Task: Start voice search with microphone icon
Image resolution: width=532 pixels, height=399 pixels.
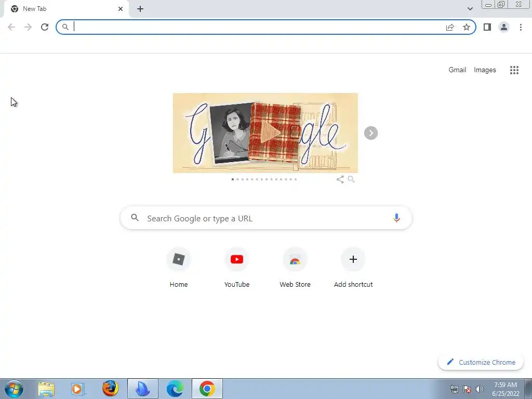Action: (396, 218)
